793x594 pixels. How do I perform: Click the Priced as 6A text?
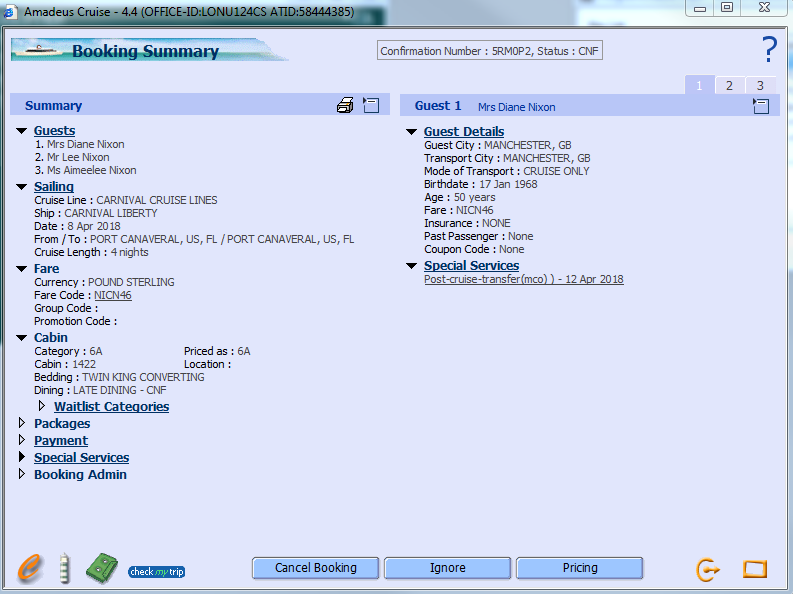[x=217, y=351]
